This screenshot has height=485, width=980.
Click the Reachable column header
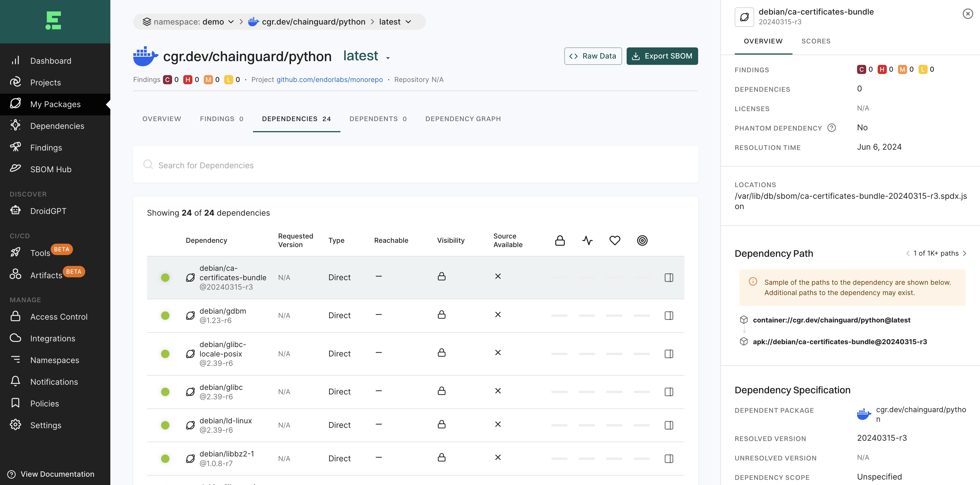point(391,240)
